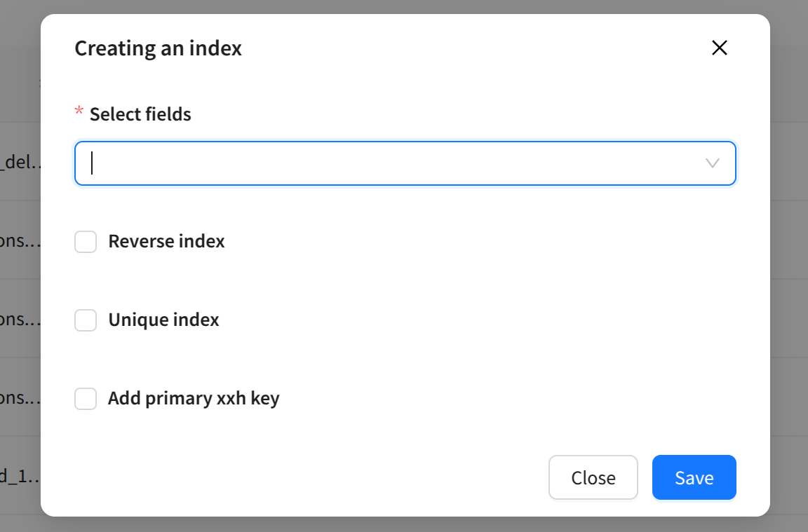Select the middle background "ons…" row

(21, 320)
